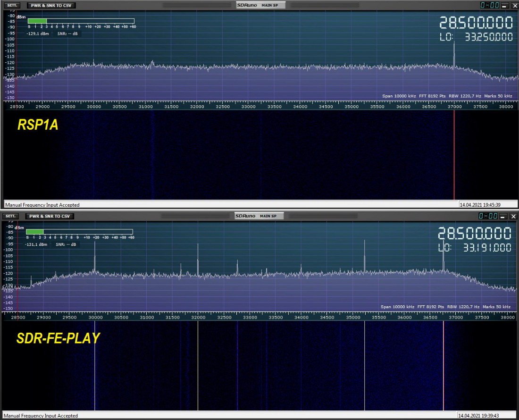
Task: Click the -131,1 dBm power reading
Action: (36, 244)
